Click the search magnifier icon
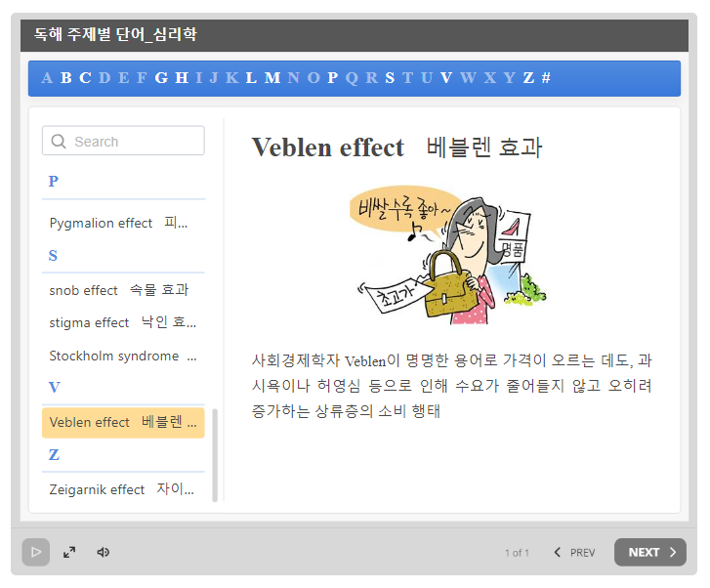Viewport: 710px width, 588px height. [59, 142]
